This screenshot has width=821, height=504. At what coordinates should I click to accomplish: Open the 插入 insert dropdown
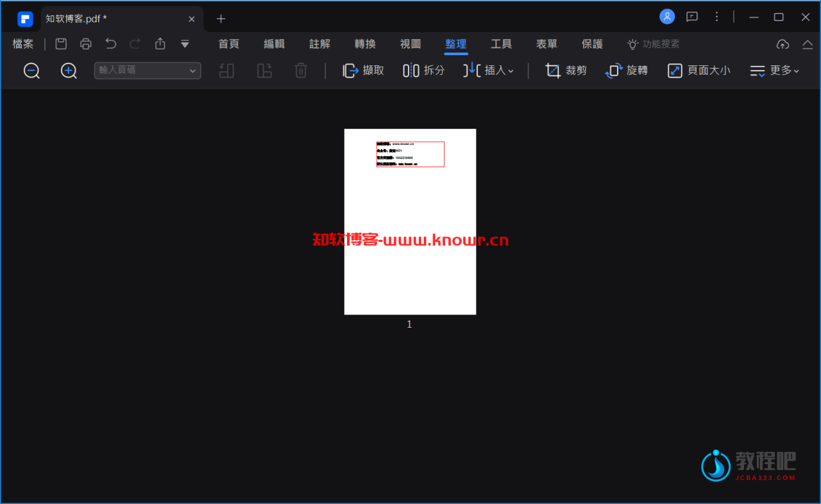click(489, 71)
